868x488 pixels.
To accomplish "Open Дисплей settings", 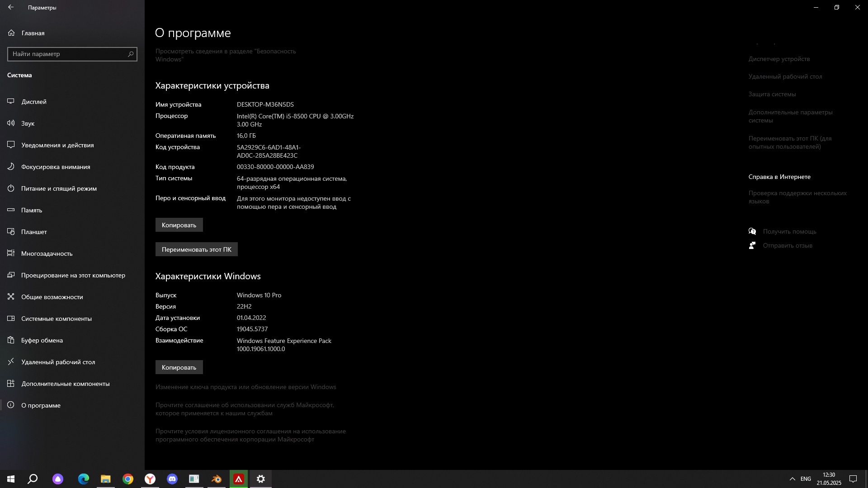I will [x=72, y=102].
